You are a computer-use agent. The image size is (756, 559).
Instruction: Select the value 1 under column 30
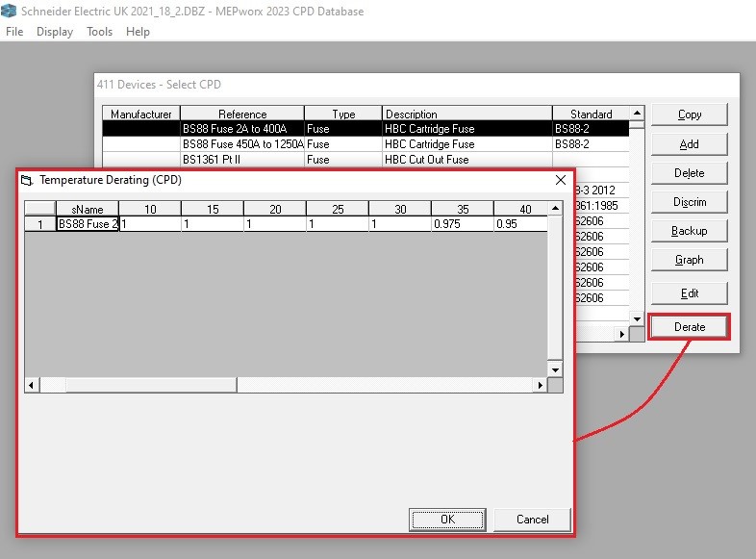pos(400,224)
